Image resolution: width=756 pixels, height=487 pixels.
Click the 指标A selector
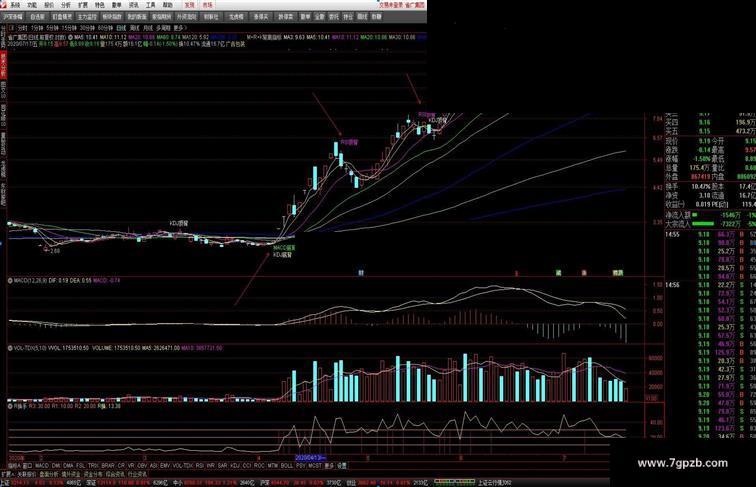coord(14,466)
